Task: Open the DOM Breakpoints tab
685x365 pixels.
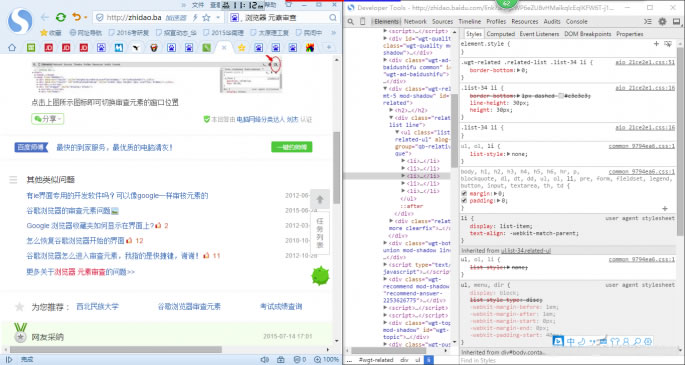Action: pyautogui.click(x=588, y=34)
